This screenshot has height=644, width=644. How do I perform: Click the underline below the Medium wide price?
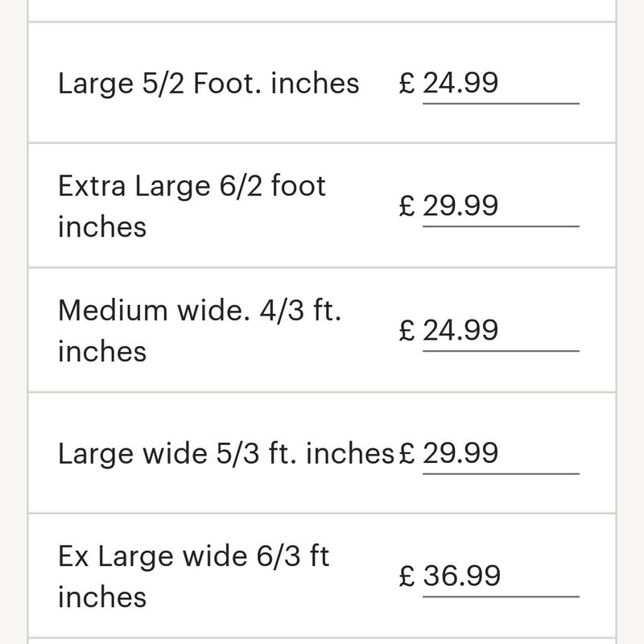(x=501, y=350)
